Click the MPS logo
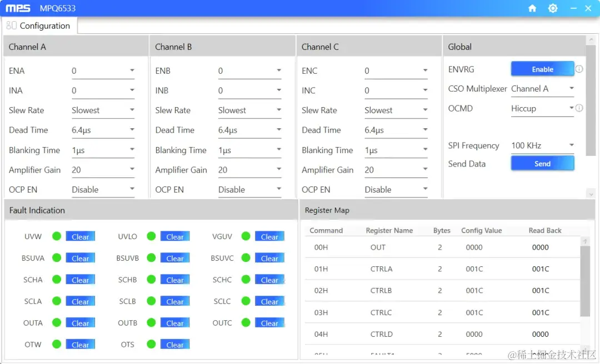600x364 pixels. coord(18,8)
